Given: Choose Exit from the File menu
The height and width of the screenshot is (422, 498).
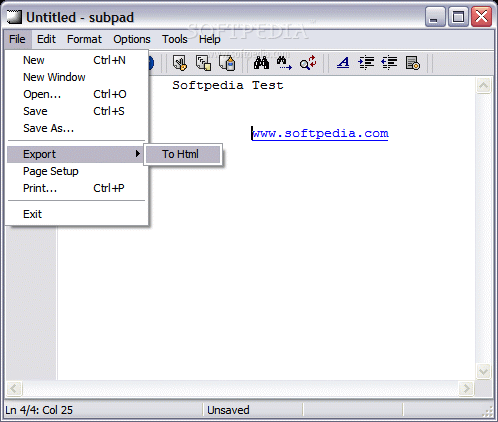Looking at the screenshot, I should tap(77, 214).
